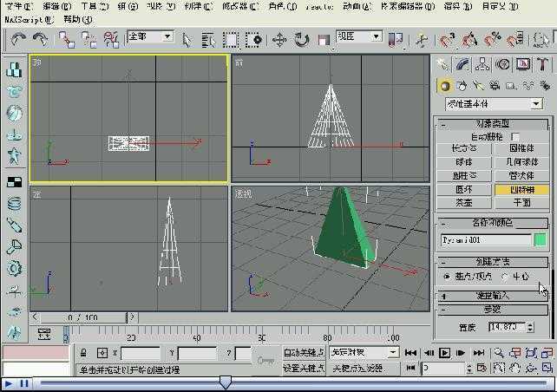This screenshot has height=392, width=557.
Task: Click the Use Pivot Point Center icon
Action: click(x=396, y=39)
